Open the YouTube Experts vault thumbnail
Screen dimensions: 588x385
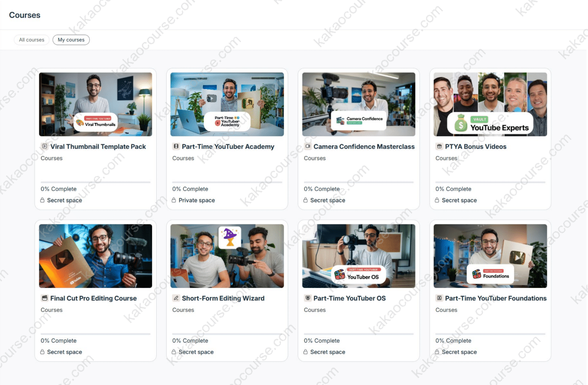click(490, 104)
